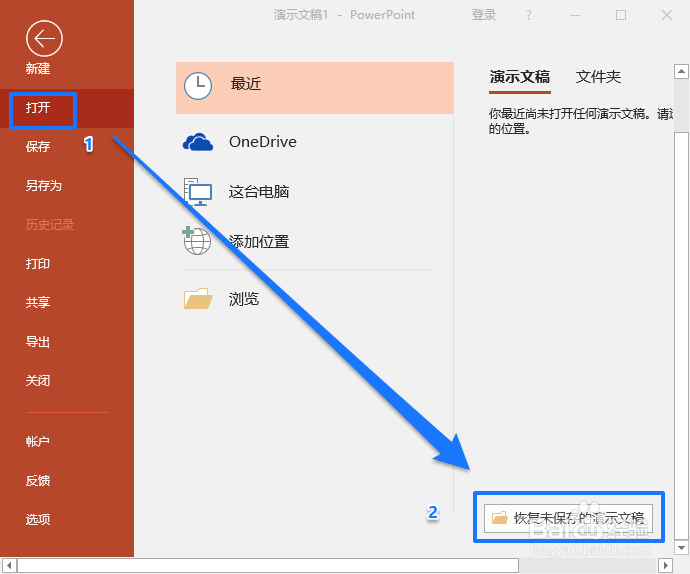Image resolution: width=690 pixels, height=574 pixels.
Task: Click the 登录 sign-in link
Action: pos(484,15)
